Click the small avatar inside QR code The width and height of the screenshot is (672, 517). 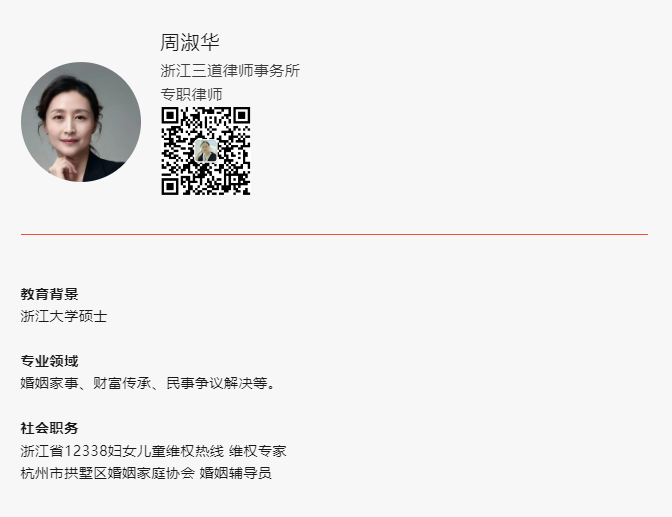pyautogui.click(x=206, y=151)
